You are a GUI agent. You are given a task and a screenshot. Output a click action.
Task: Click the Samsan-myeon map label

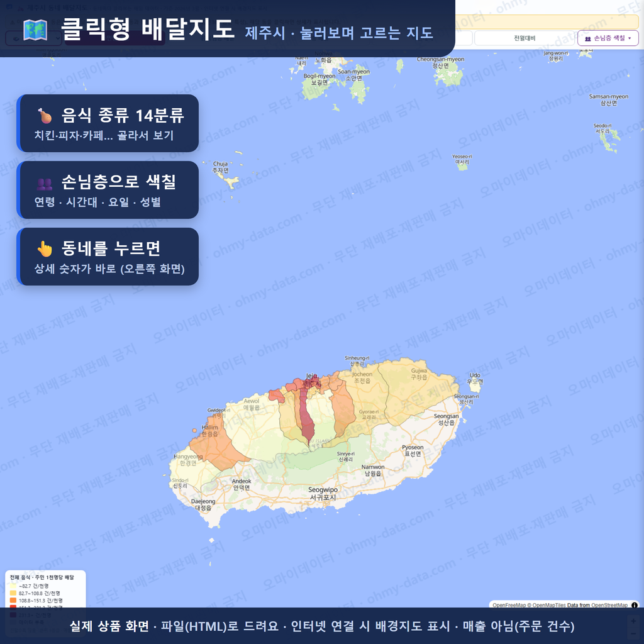(x=609, y=99)
